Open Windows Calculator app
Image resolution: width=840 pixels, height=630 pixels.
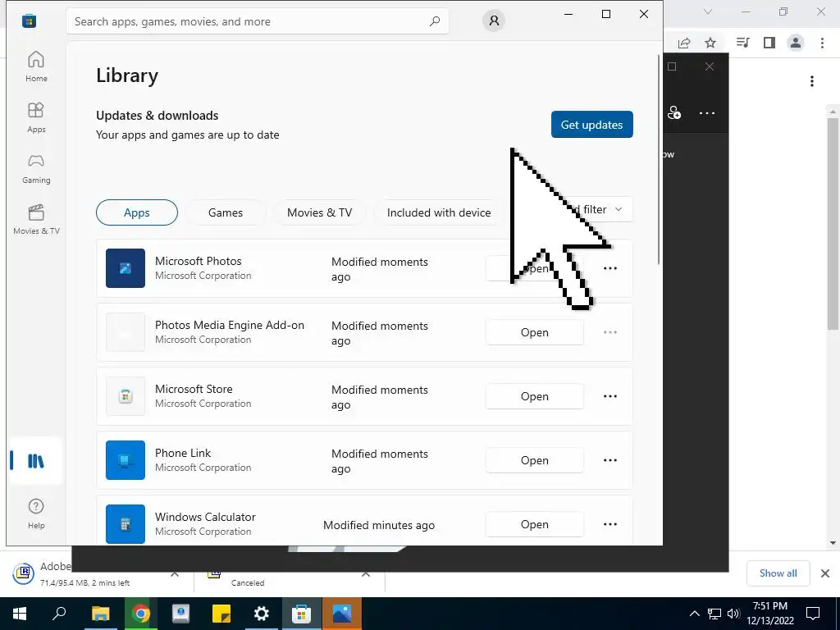[x=535, y=524]
